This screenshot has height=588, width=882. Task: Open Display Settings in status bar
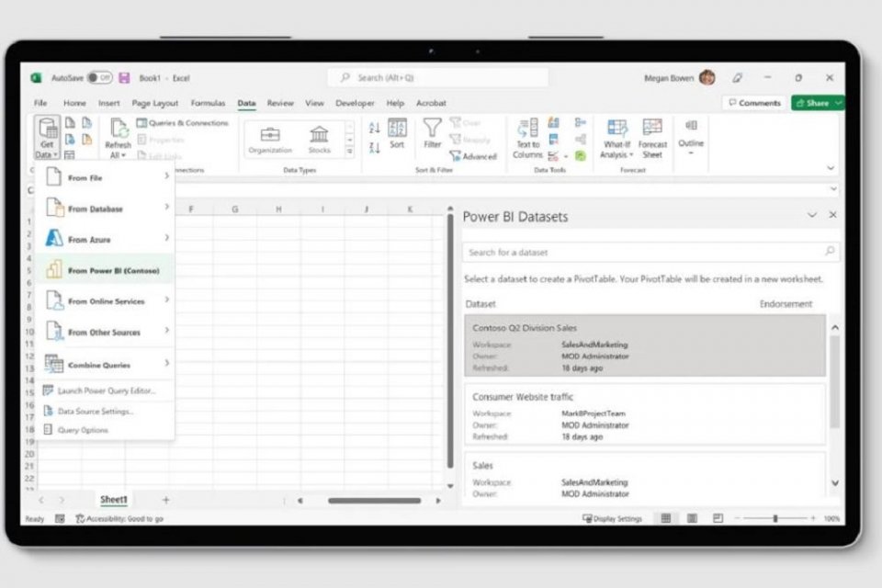[x=612, y=519]
